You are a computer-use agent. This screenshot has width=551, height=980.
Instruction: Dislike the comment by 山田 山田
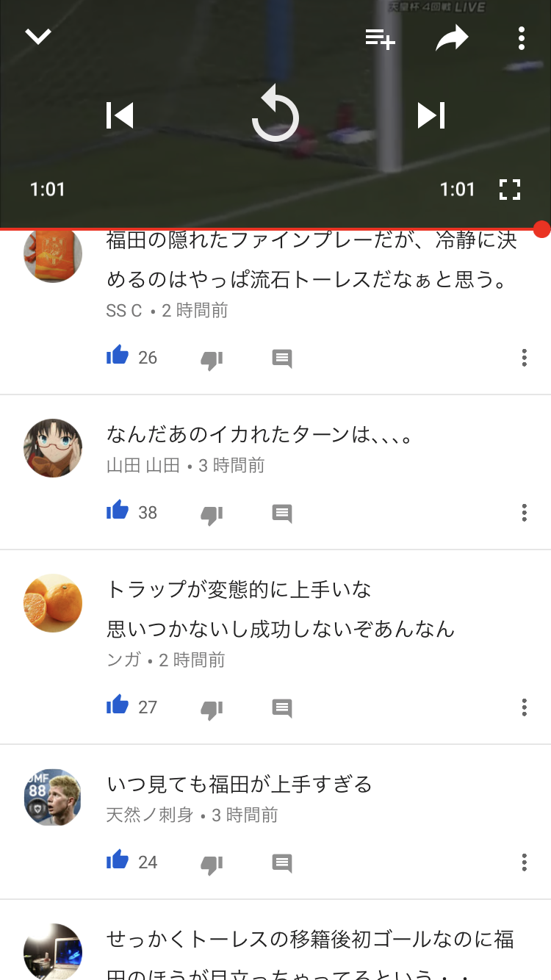click(212, 514)
